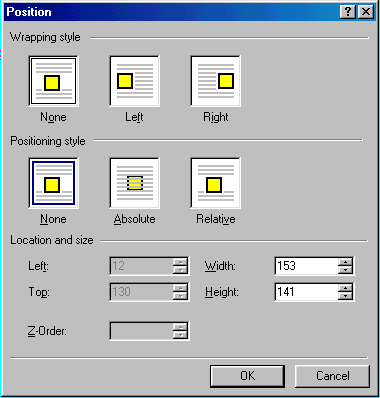Choose the Right wrapping style icon
The width and height of the screenshot is (380, 398).
pos(216,81)
